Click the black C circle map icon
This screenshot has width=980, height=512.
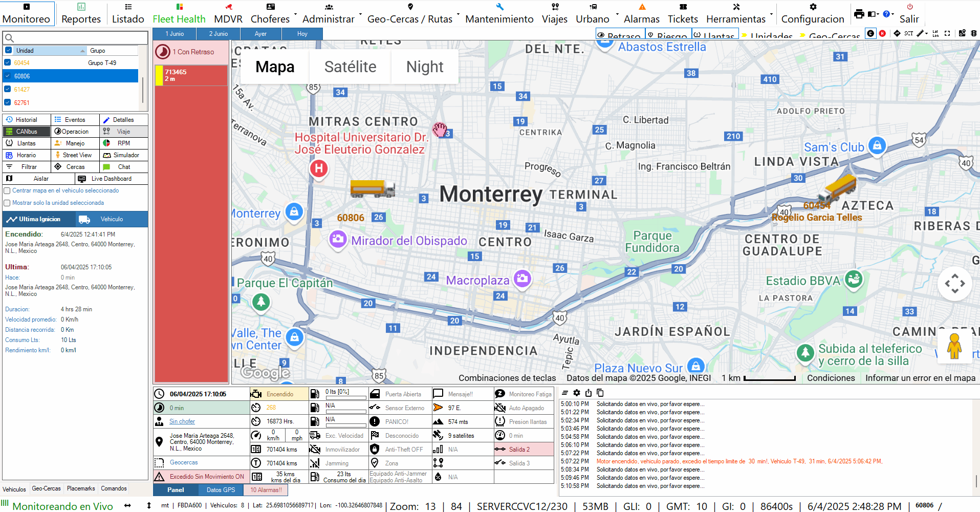(870, 33)
